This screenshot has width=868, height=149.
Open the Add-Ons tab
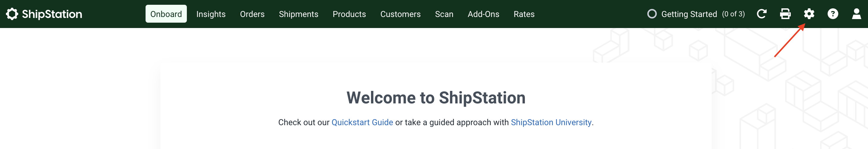click(483, 14)
